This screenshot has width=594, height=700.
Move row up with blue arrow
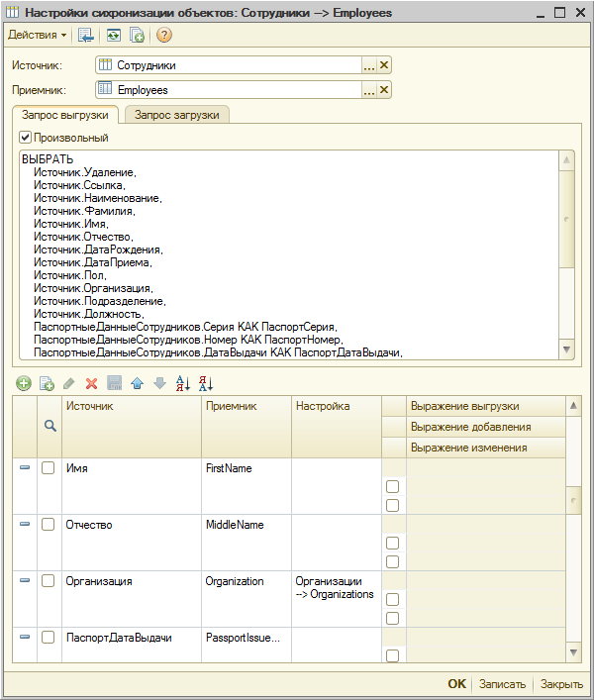point(137,383)
